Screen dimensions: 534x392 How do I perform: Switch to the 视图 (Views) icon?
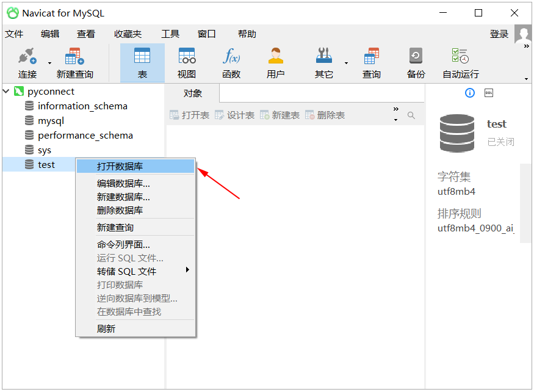[x=187, y=63]
